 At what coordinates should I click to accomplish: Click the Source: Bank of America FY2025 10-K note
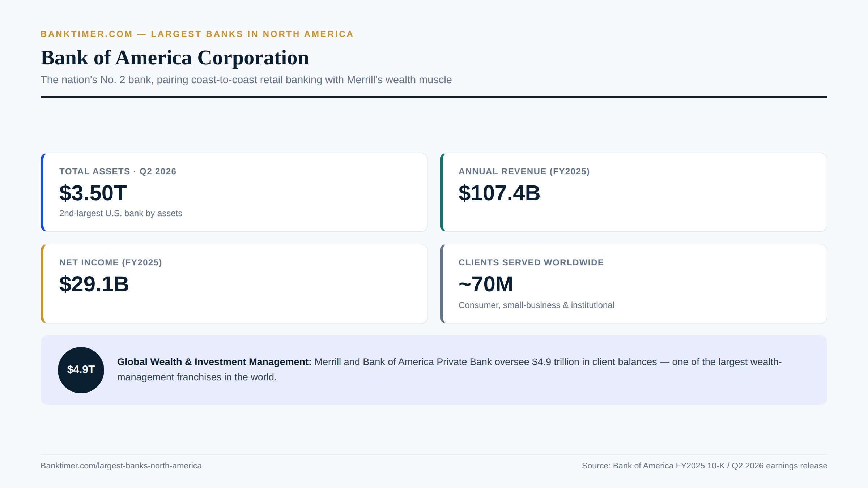(705, 466)
